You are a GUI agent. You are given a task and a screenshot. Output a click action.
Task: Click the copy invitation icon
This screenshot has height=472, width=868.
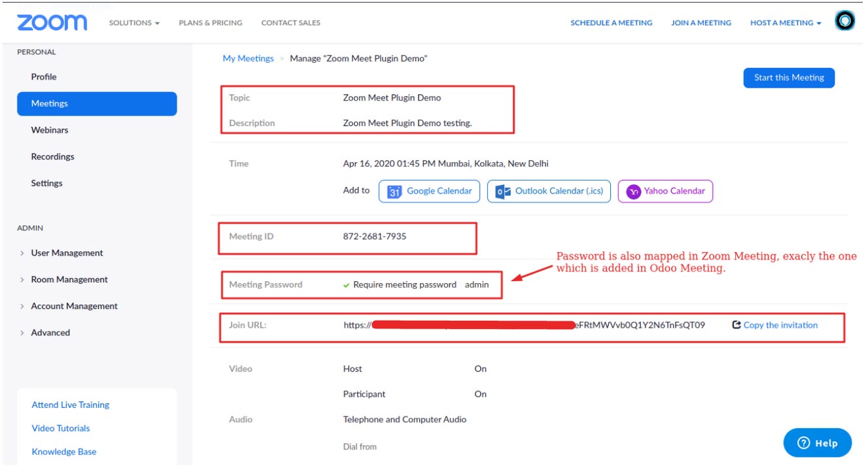coord(737,325)
